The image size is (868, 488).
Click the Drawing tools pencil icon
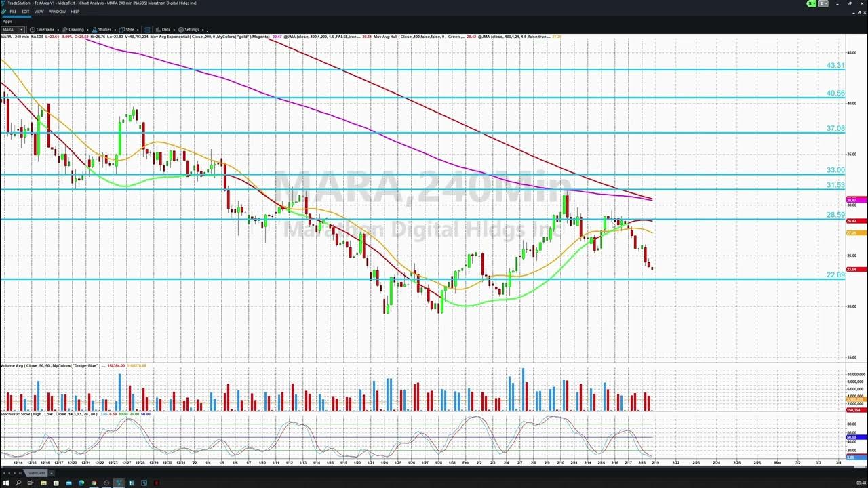tap(64, 30)
